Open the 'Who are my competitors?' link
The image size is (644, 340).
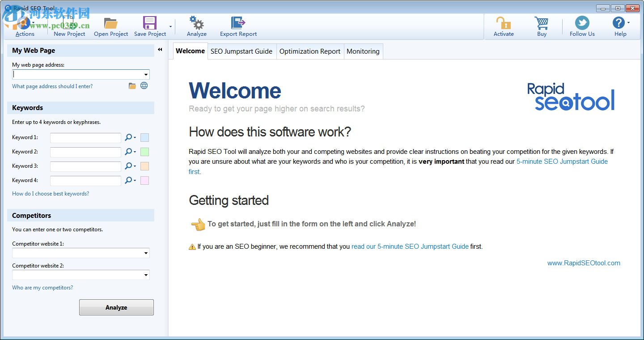point(42,288)
